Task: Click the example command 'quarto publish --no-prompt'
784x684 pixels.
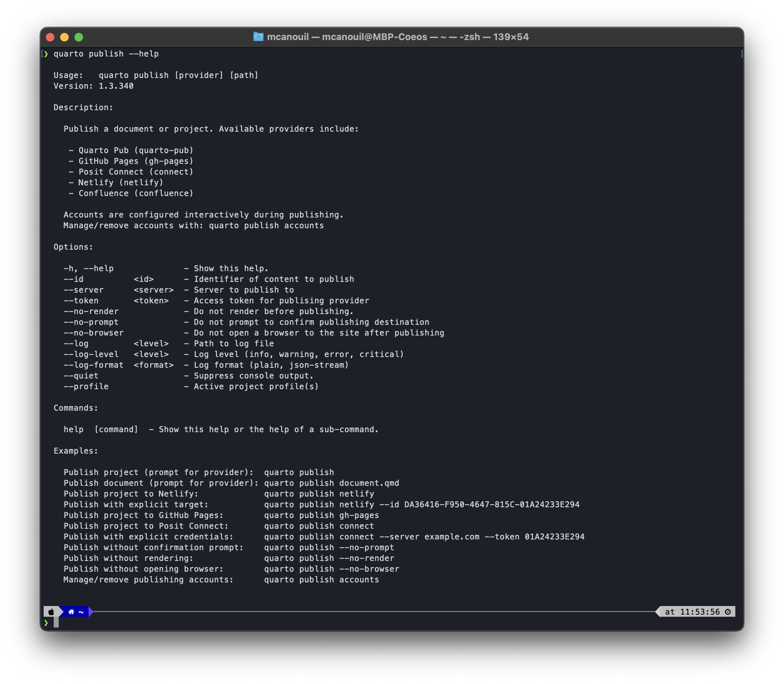Action: click(329, 547)
